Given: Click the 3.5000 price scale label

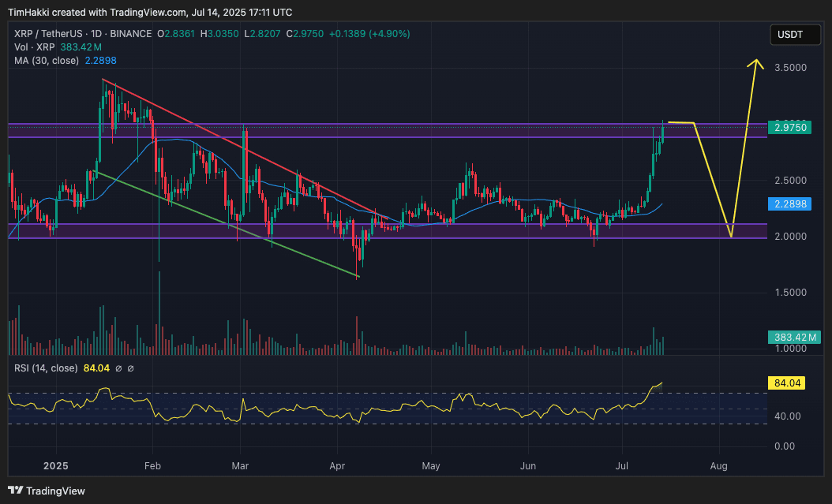Looking at the screenshot, I should pos(791,68).
